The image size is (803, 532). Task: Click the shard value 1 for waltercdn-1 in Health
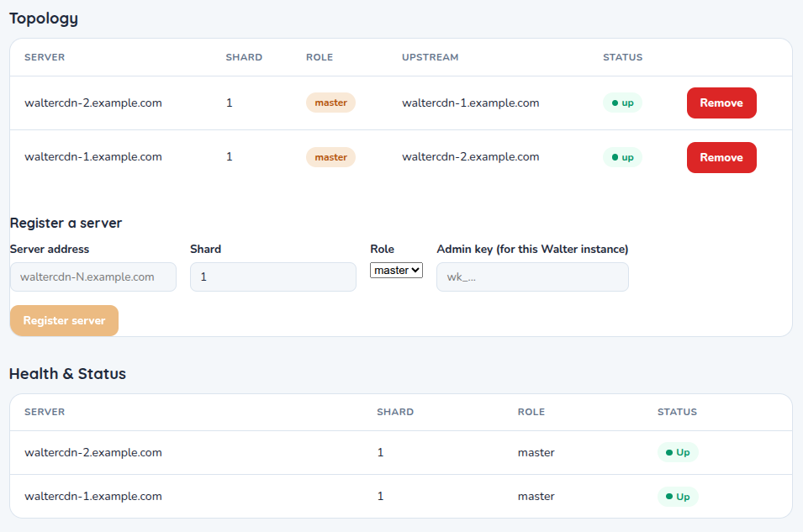point(381,496)
